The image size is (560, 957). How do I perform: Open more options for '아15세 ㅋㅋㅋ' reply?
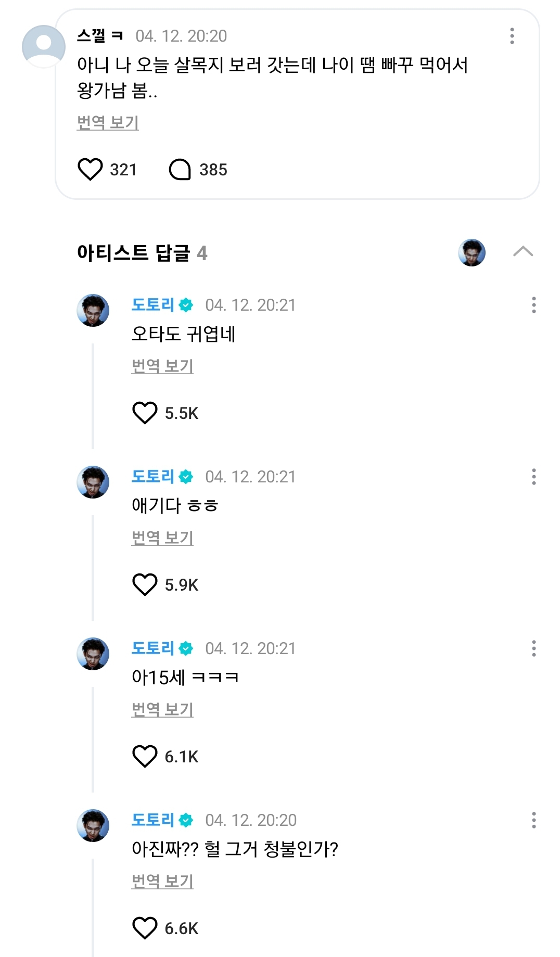533,648
